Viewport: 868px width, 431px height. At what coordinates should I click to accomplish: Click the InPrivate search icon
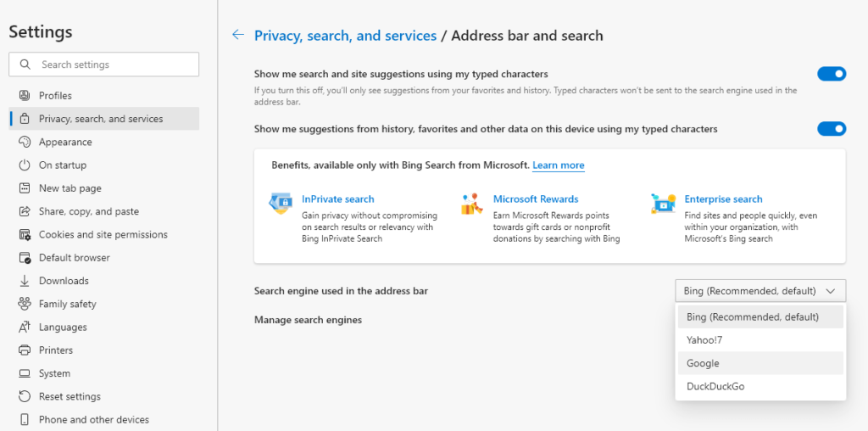click(x=281, y=204)
